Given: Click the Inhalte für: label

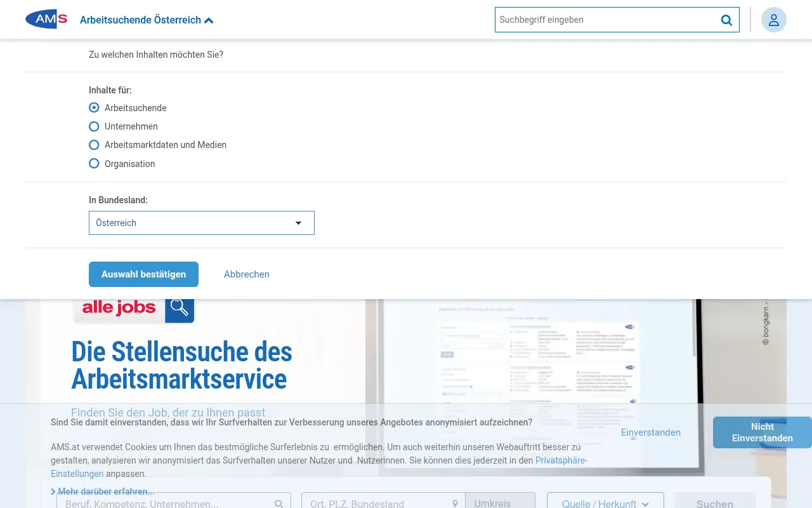Looking at the screenshot, I should 110,90.
